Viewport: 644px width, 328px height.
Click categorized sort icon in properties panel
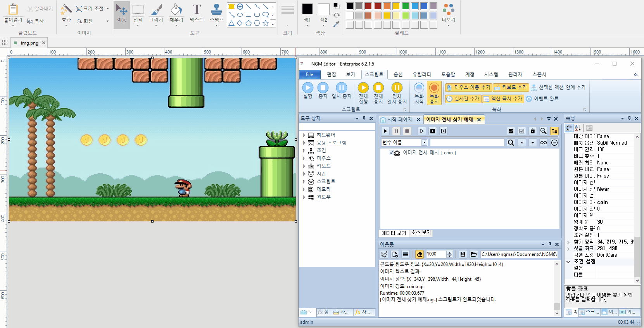click(569, 128)
